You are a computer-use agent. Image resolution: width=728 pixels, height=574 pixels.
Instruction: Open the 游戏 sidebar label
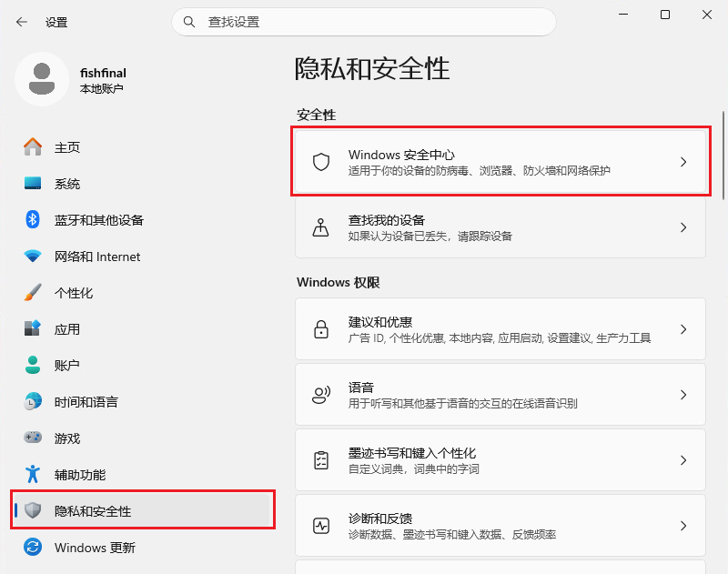pyautogui.click(x=67, y=438)
